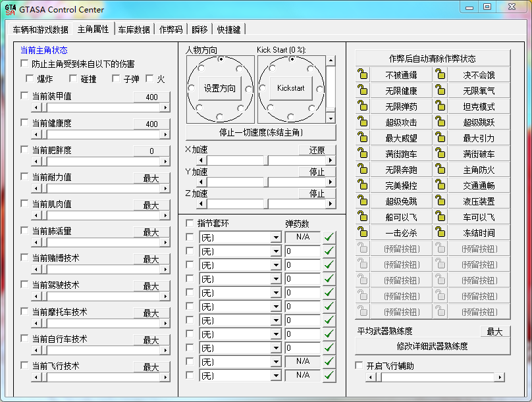Image resolution: width=532 pixels, height=402 pixels.
Task: Click the 还原 button beside X 加速
Action: coord(317,150)
